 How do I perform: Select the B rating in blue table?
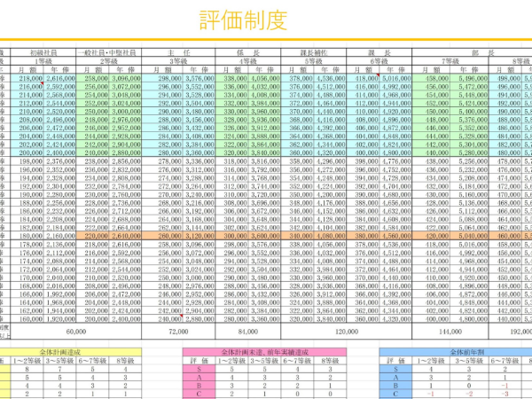pos(395,386)
